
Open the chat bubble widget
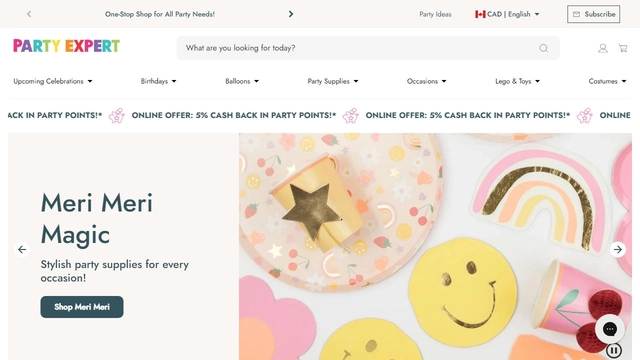[x=610, y=329]
